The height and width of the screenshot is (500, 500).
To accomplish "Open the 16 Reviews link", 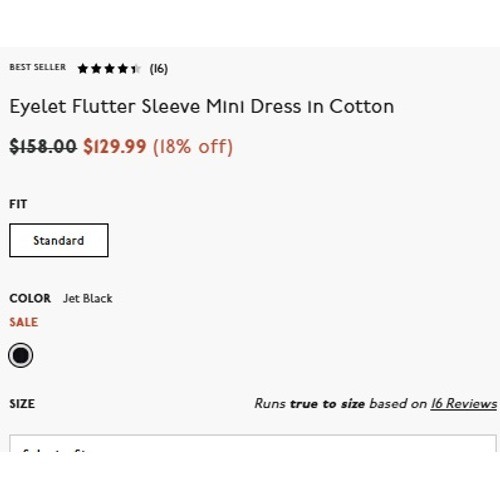I will click(464, 403).
